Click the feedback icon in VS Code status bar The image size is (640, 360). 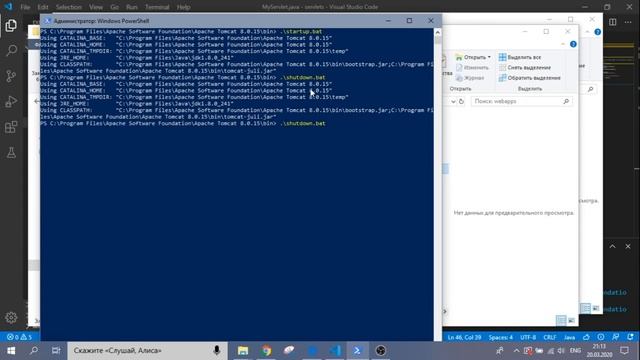[x=616, y=337]
